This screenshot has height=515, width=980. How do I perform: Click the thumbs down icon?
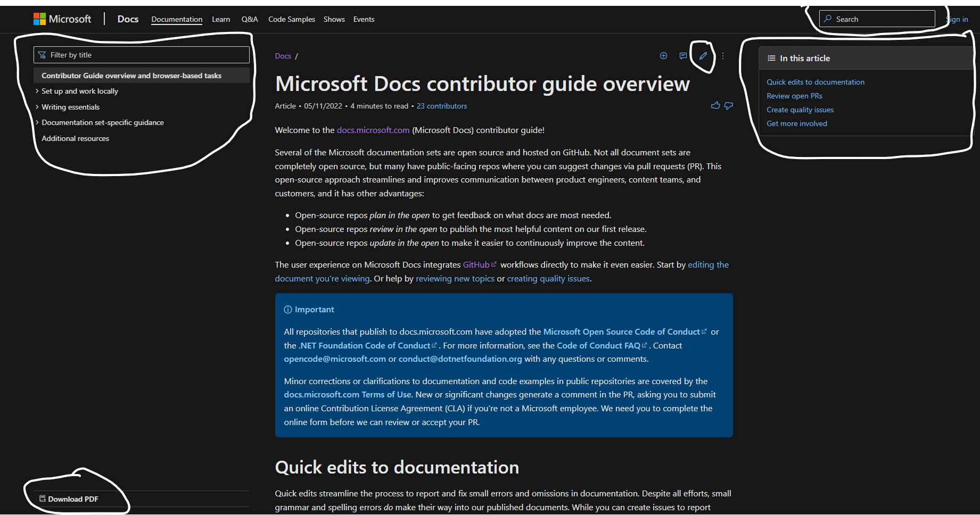click(x=729, y=105)
